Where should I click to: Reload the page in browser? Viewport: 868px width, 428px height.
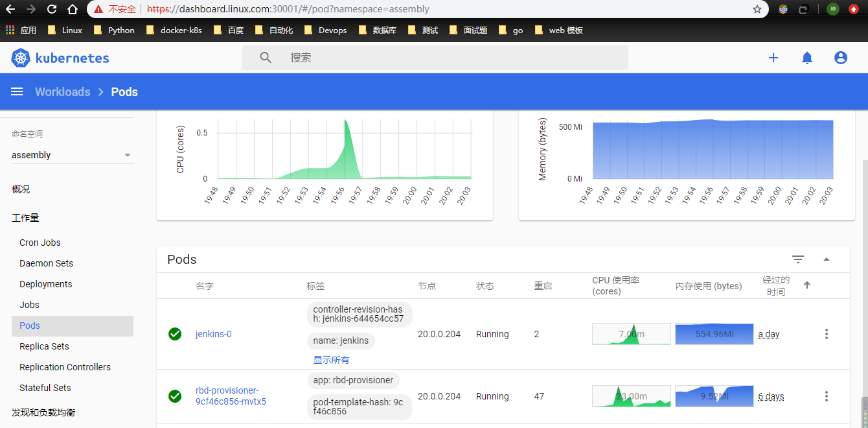(52, 9)
